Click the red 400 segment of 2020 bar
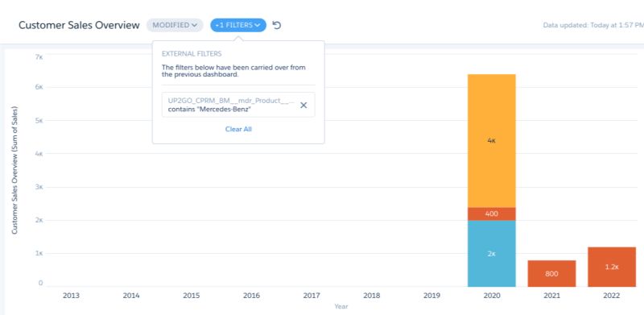This screenshot has width=644, height=315. pyautogui.click(x=492, y=213)
